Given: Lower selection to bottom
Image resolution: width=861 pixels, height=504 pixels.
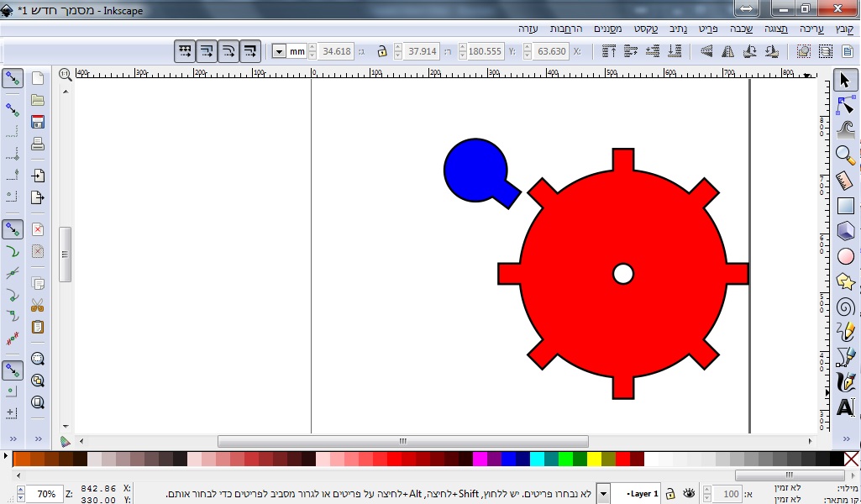Looking at the screenshot, I should pyautogui.click(x=675, y=51).
